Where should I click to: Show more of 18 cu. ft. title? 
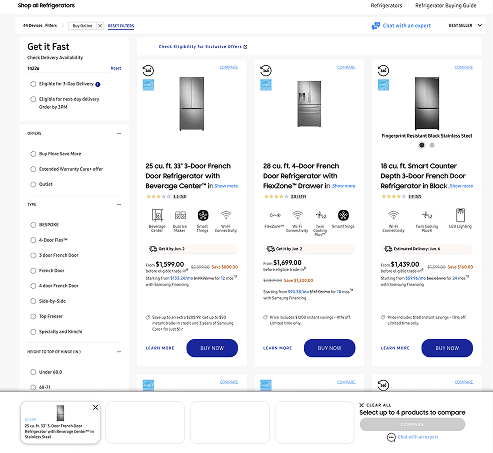(x=461, y=186)
